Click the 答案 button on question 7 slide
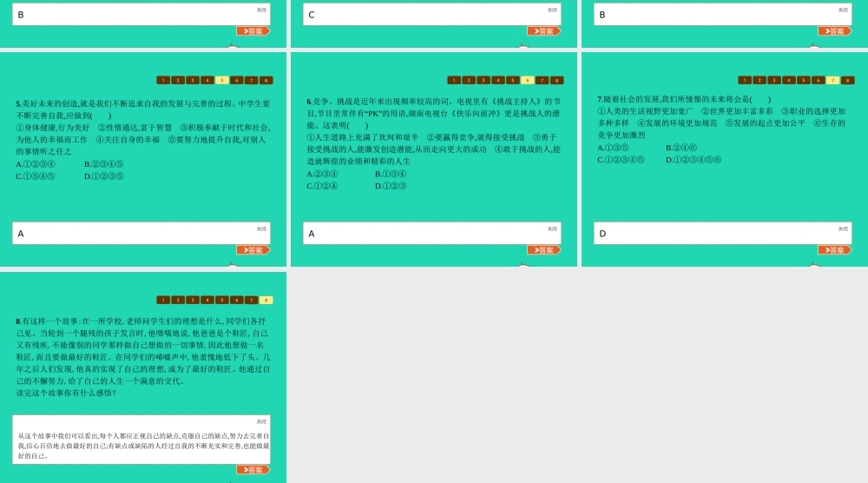 (834, 250)
